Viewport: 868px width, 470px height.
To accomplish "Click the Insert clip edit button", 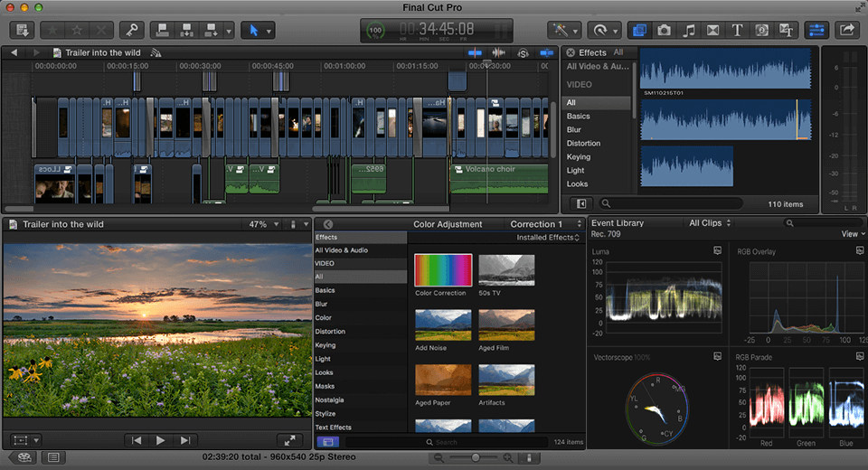I will 186,30.
